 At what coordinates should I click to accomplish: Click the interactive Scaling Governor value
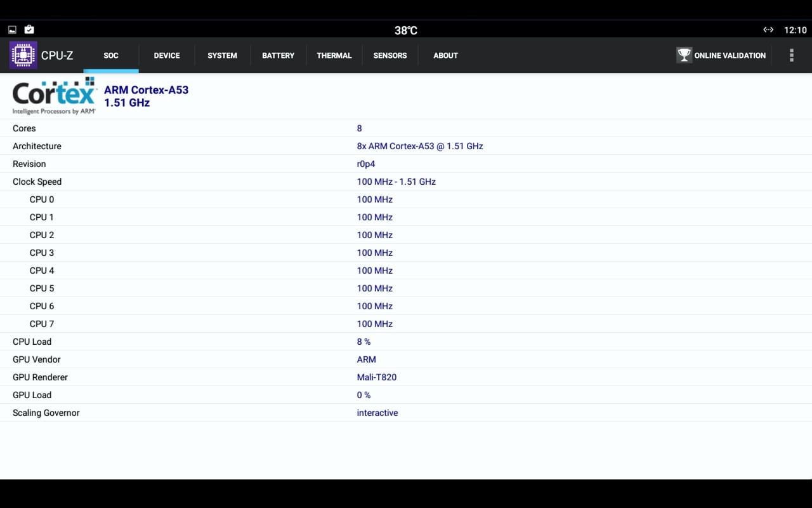pos(377,413)
